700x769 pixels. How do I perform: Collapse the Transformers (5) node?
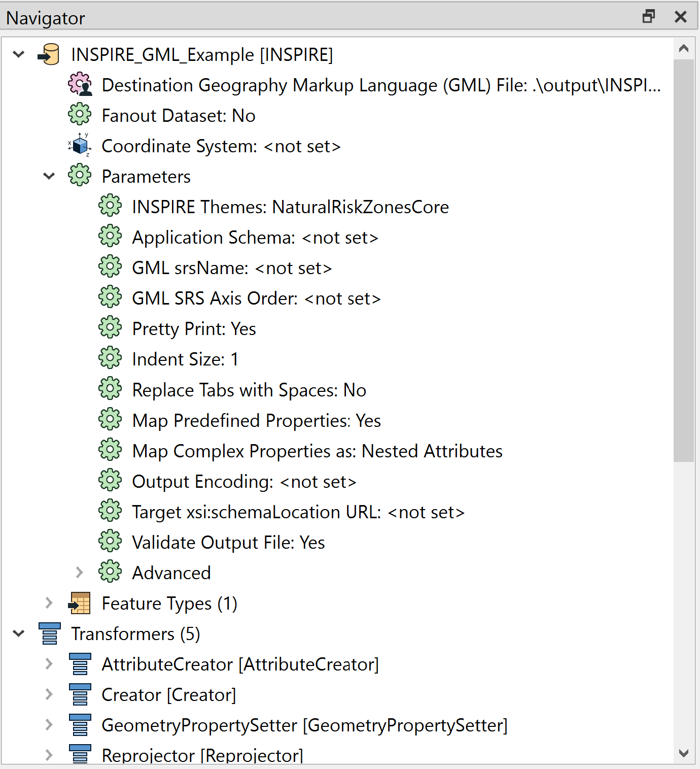pos(19,633)
